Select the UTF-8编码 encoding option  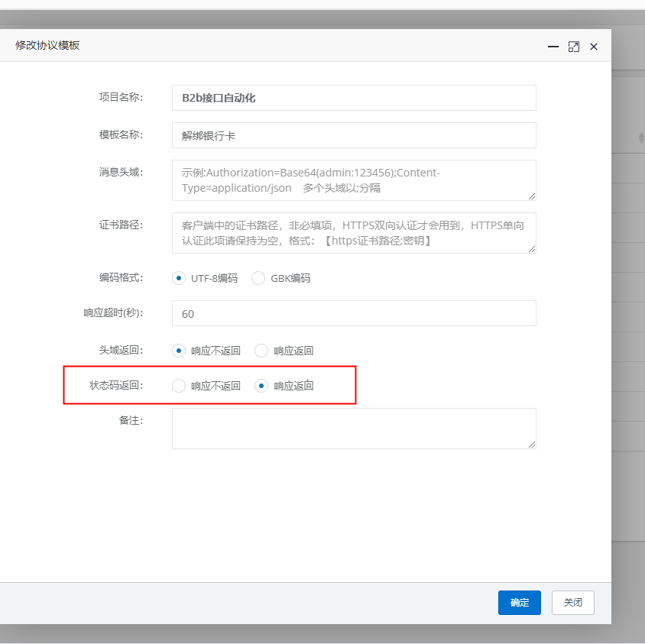point(177,278)
